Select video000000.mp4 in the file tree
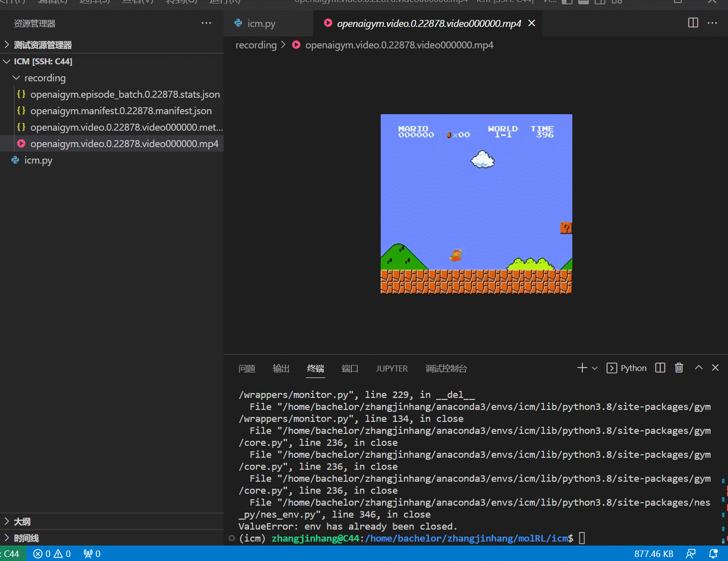This screenshot has width=728, height=561. click(x=112, y=144)
